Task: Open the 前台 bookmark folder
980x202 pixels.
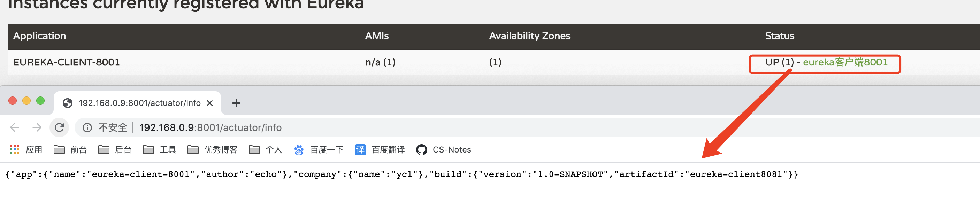Action: point(70,150)
